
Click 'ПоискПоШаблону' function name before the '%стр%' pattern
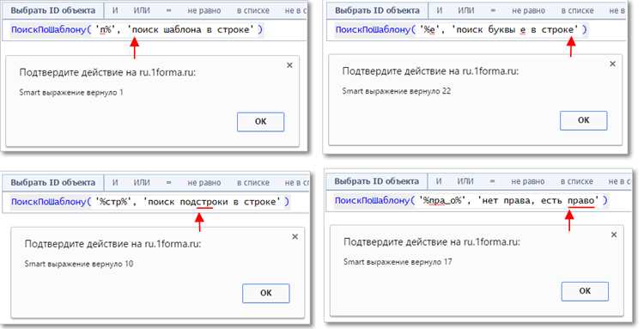pyautogui.click(x=49, y=202)
